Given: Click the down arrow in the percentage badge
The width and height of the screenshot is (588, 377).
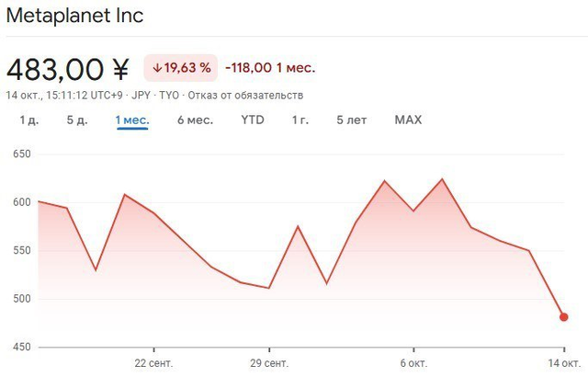Looking at the screenshot, I should (157, 67).
